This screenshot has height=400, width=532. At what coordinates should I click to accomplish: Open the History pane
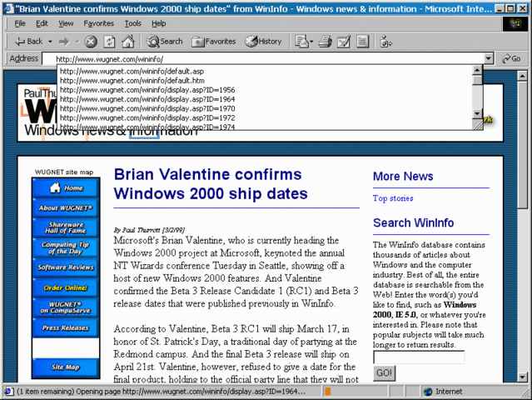point(264,42)
